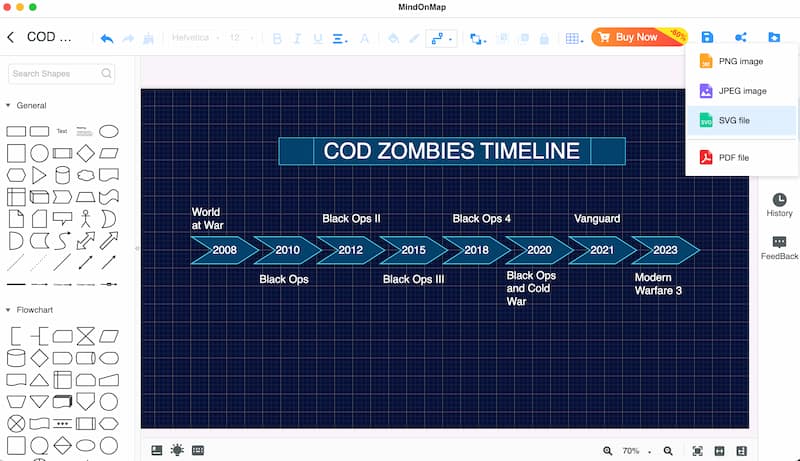Select the 2015 timeline arrow

[413, 250]
